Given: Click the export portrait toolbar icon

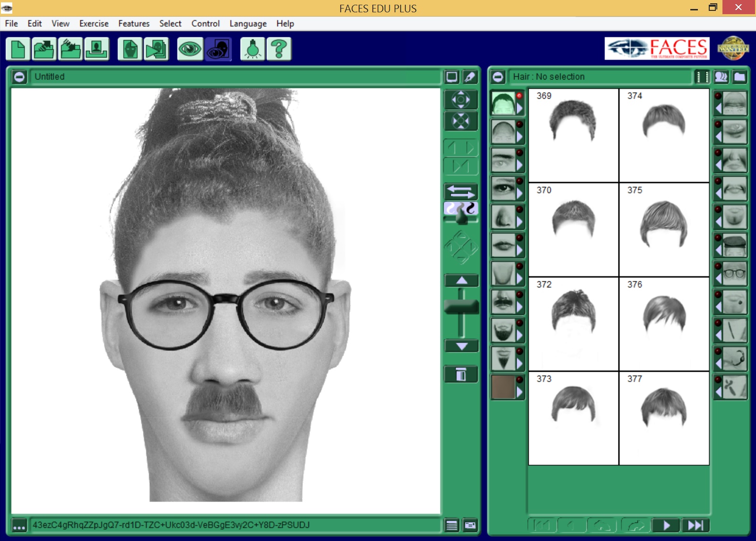Looking at the screenshot, I should 97,49.
